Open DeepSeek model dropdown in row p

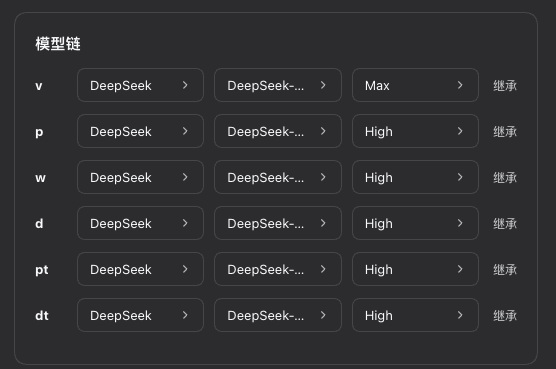point(278,131)
